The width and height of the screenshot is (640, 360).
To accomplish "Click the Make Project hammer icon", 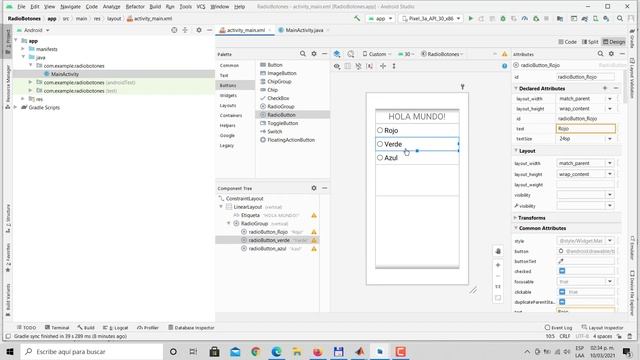I will (357, 18).
